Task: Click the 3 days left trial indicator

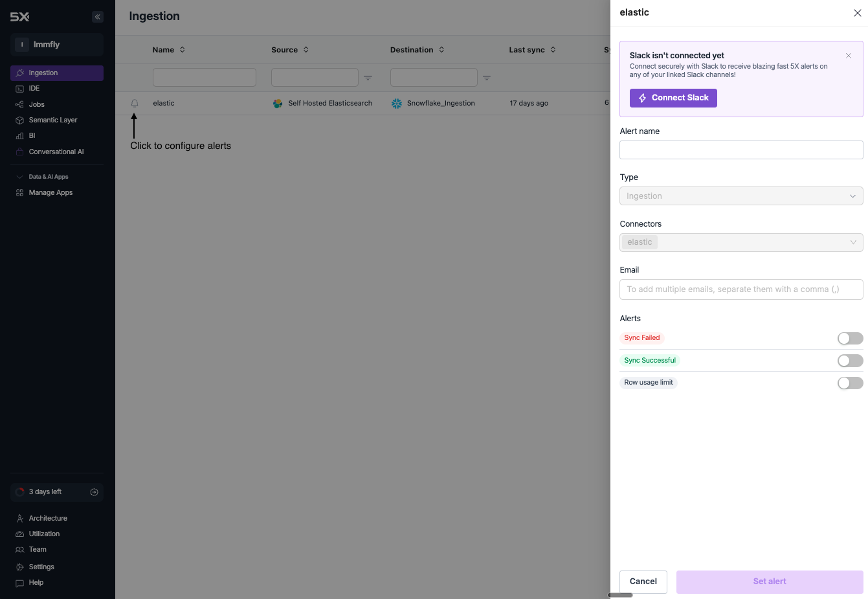Action: tap(57, 492)
